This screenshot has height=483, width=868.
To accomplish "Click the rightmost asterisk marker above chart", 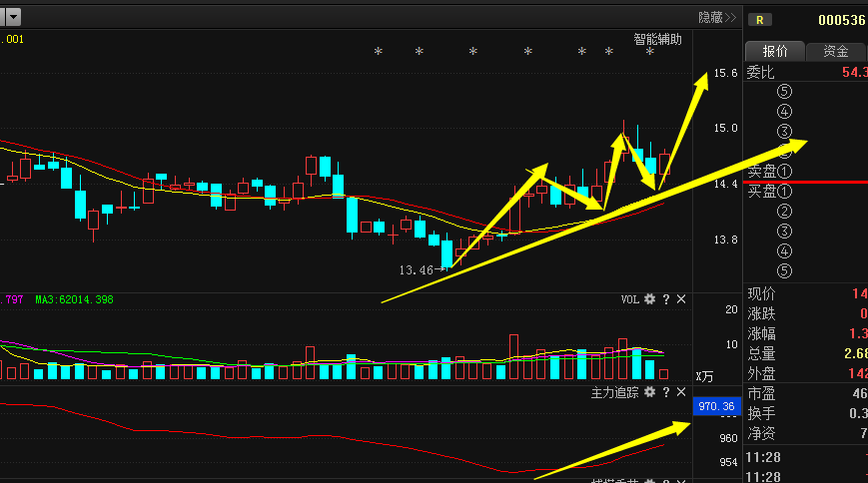I will [649, 52].
